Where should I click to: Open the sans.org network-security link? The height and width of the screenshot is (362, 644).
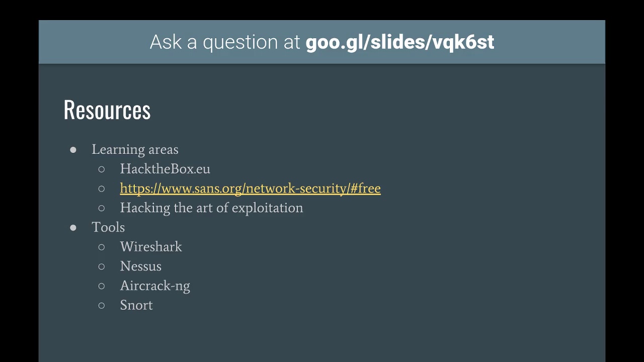coord(250,188)
